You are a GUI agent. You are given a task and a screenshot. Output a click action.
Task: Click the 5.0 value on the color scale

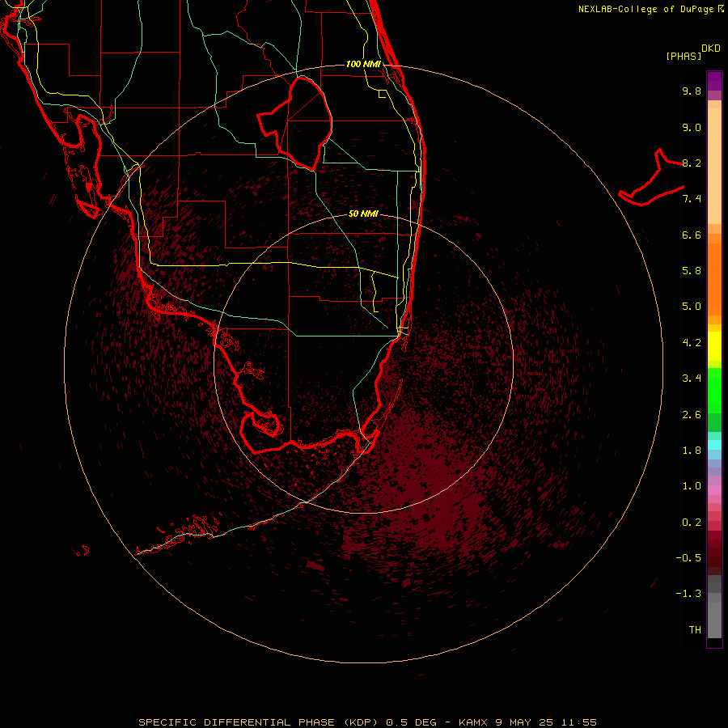click(692, 307)
